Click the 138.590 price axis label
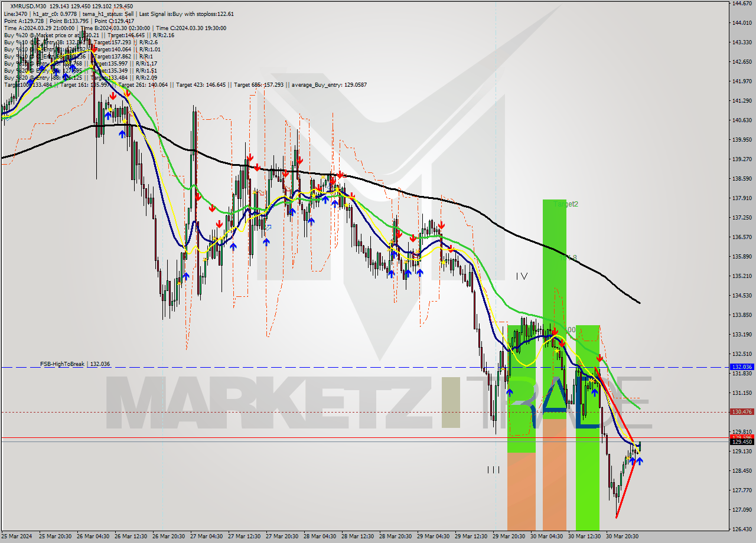756x543 pixels. (742, 178)
